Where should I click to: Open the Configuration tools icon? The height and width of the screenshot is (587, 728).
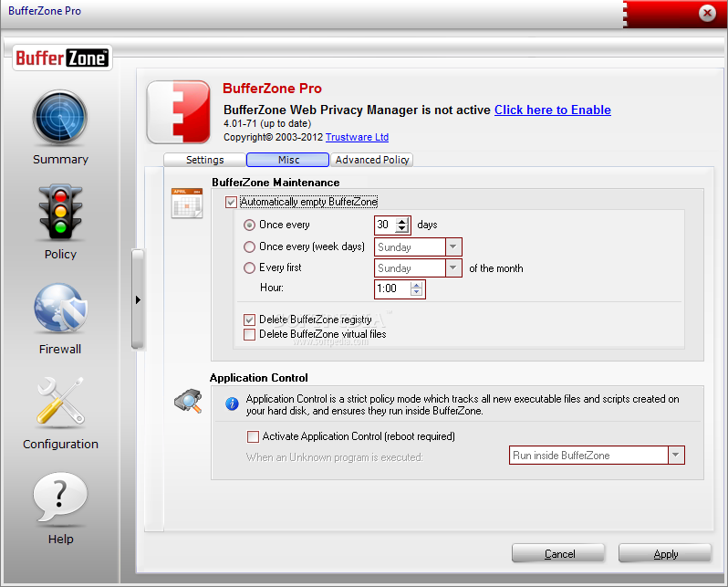click(60, 401)
